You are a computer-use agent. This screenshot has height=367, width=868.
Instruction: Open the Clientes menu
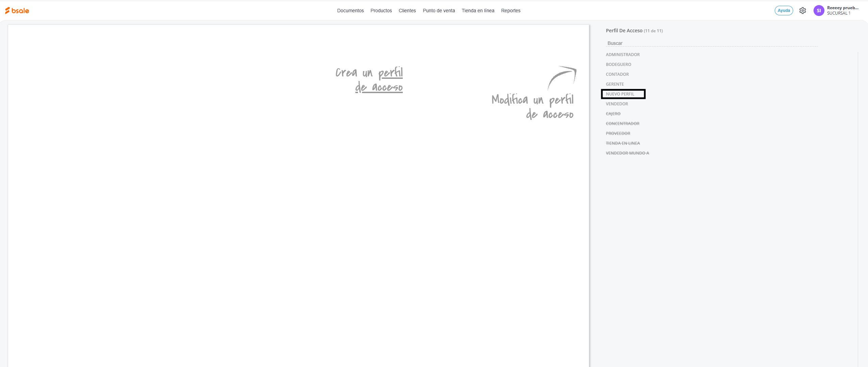point(407,11)
